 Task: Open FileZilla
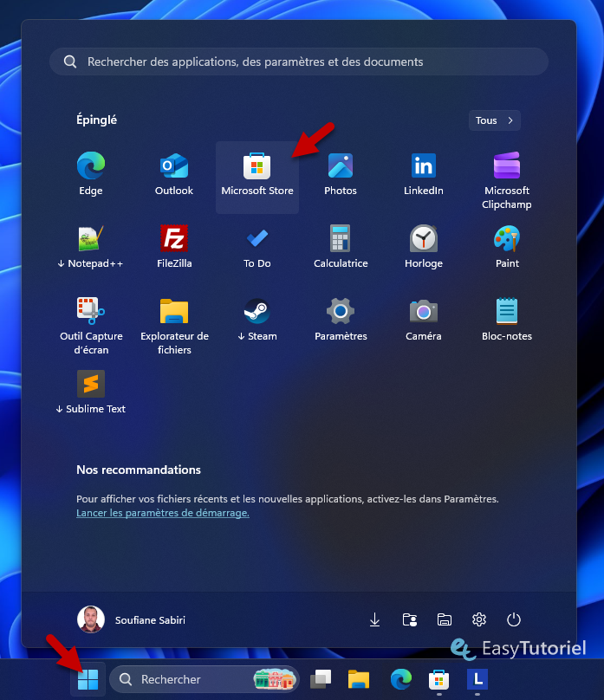[174, 248]
